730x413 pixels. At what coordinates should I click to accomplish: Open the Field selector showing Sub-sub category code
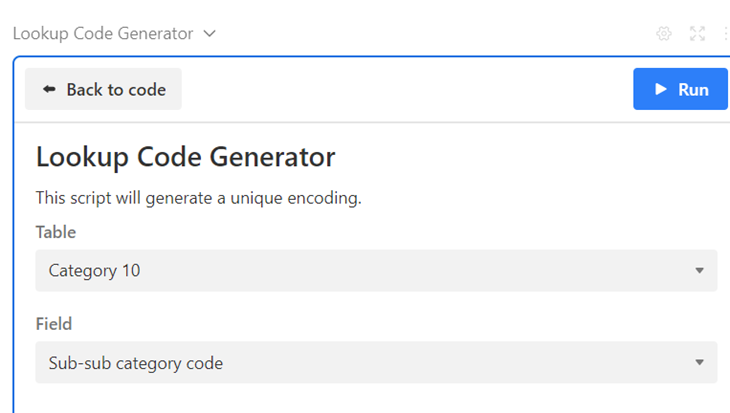tap(375, 363)
